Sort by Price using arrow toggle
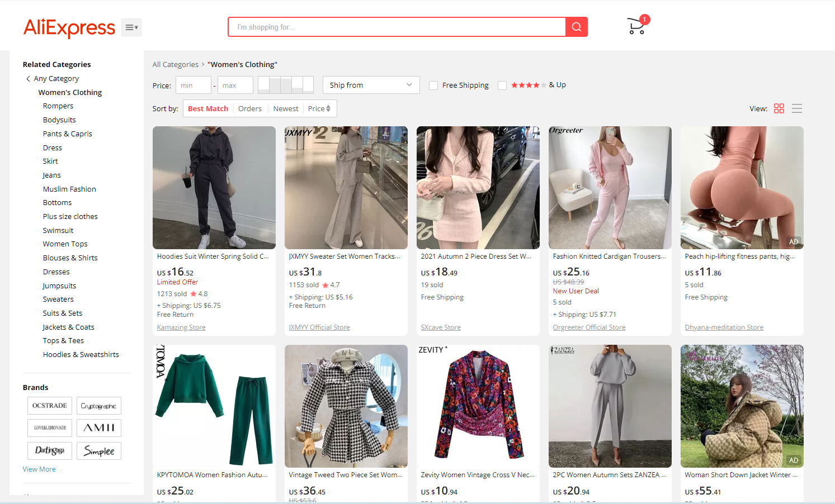The width and height of the screenshot is (835, 504). (319, 108)
